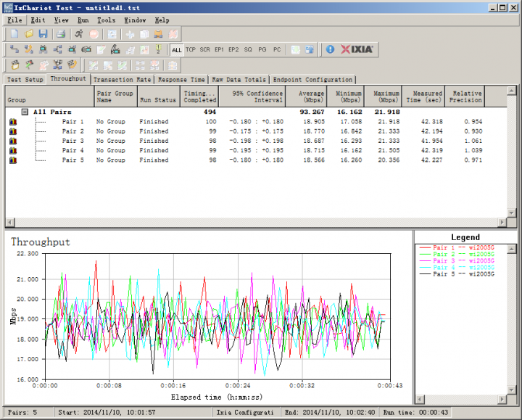
Task: Open the Help menu
Action: (162, 20)
